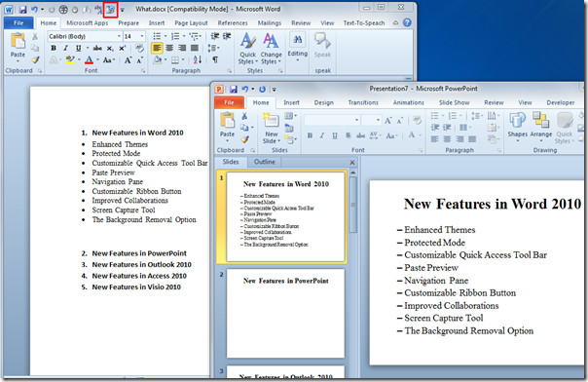Select slide 1 thumbnail 'New Features in Word 2010'

[286, 216]
